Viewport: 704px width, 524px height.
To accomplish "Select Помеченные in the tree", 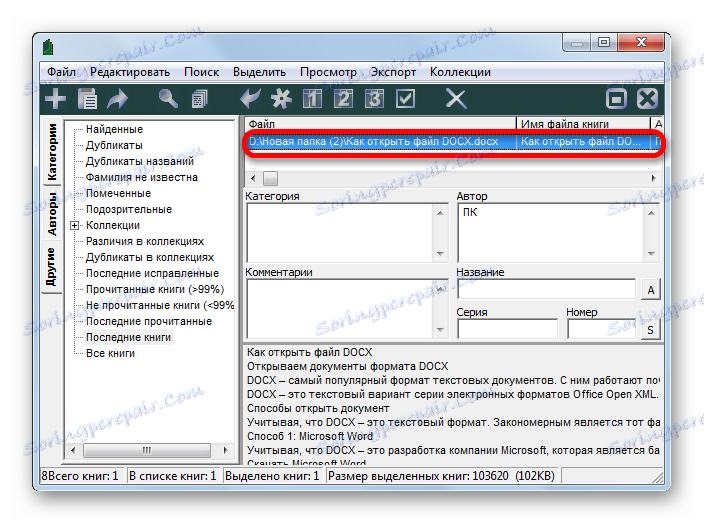I will (118, 193).
